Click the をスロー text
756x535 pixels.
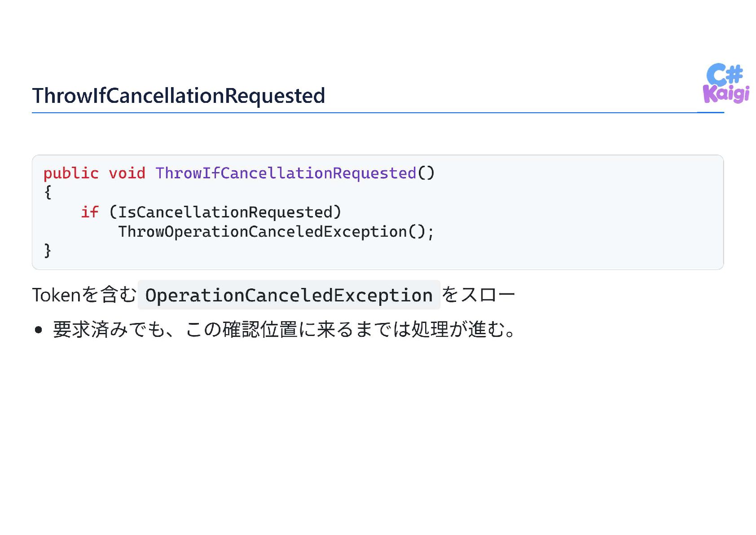click(x=478, y=295)
